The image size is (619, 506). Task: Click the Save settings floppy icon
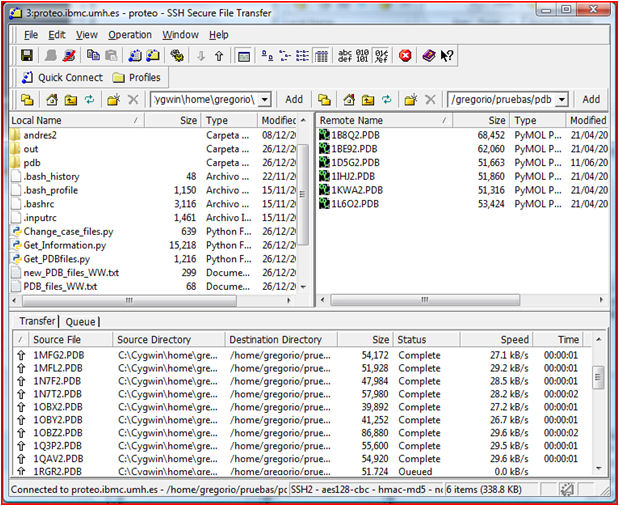[26, 56]
